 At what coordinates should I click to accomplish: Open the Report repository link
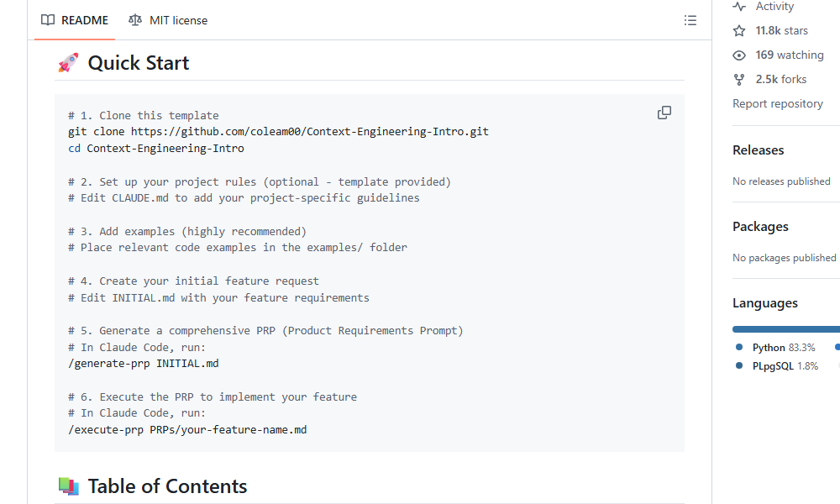click(778, 104)
